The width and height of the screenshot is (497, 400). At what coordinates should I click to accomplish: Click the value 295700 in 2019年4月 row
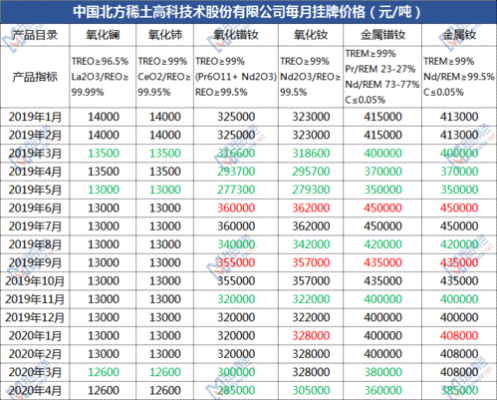click(311, 172)
